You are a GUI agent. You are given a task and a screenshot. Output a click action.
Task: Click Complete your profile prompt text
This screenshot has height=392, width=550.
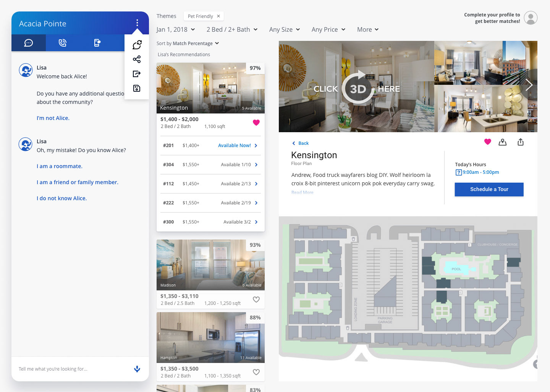click(x=492, y=18)
